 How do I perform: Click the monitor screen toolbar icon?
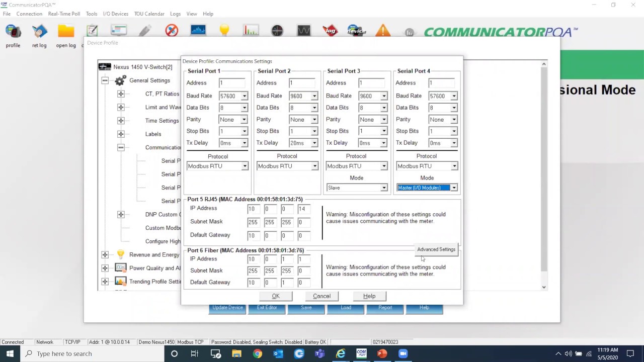[x=119, y=31]
